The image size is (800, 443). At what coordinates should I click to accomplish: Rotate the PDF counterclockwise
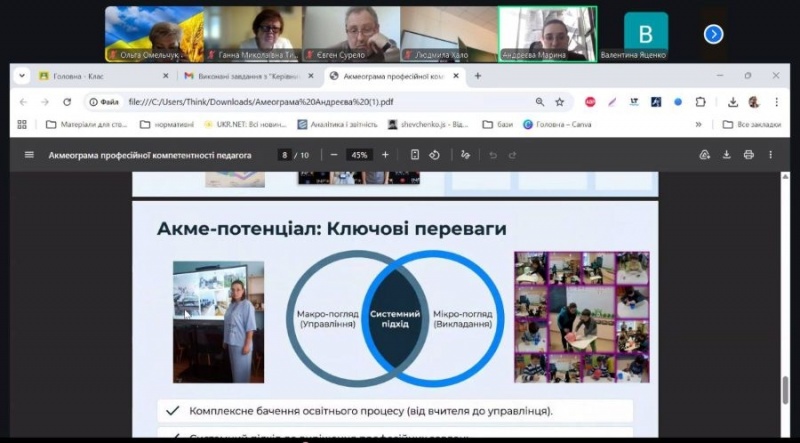(x=435, y=155)
